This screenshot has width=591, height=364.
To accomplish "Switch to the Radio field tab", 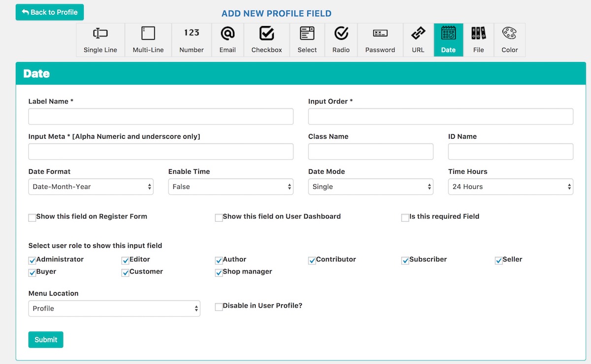I will [x=341, y=40].
